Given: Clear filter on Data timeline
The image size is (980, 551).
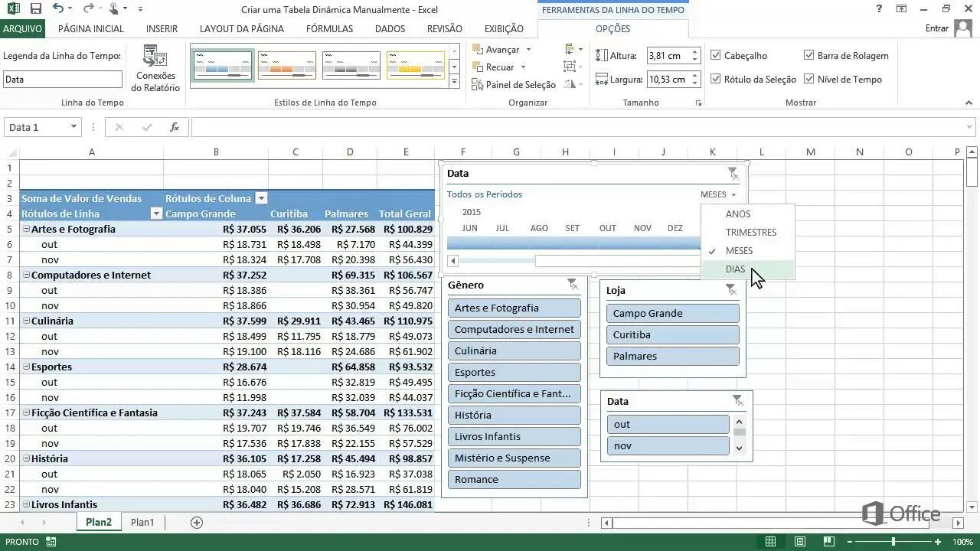Looking at the screenshot, I should tap(733, 173).
